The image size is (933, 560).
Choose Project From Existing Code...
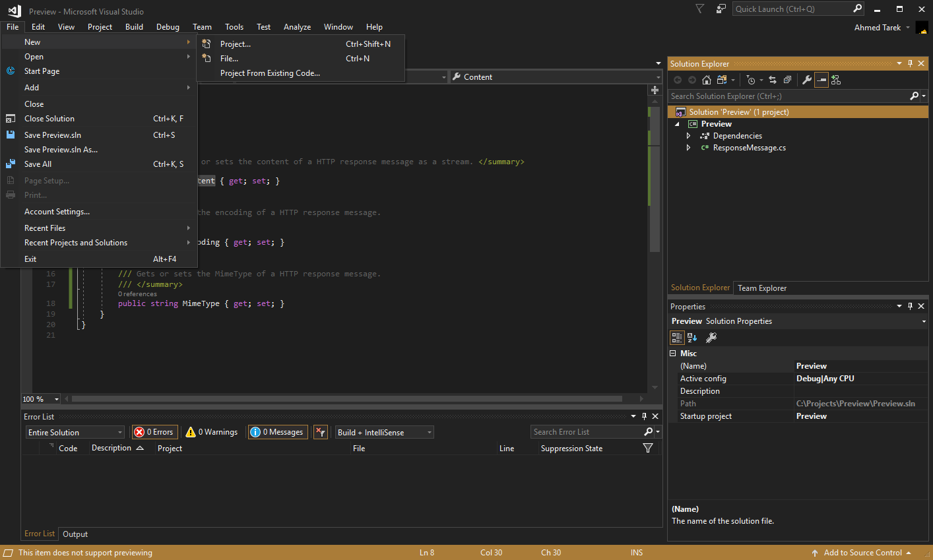point(300,73)
